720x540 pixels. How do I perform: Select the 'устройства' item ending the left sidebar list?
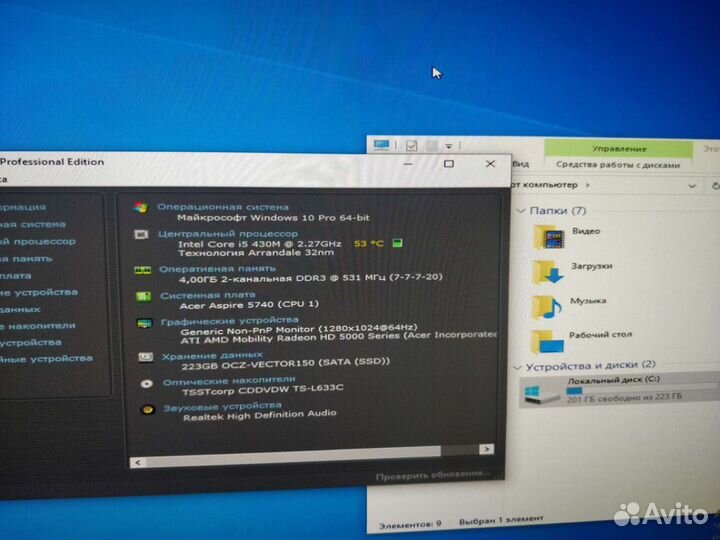click(x=46, y=359)
